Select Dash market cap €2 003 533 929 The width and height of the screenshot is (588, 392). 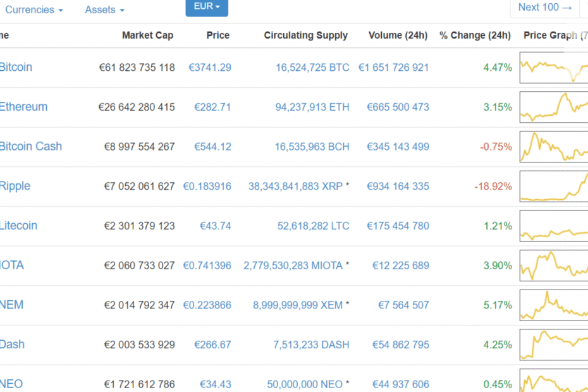pos(140,345)
